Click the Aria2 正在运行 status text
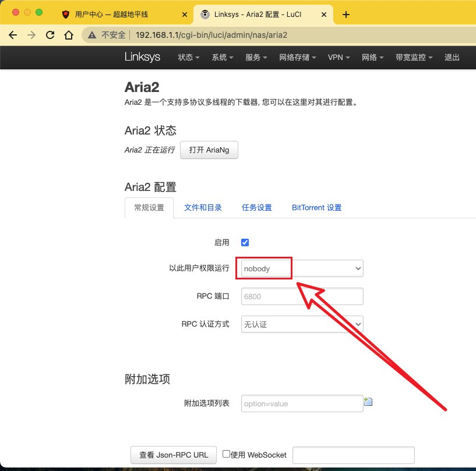The image size is (476, 471). [150, 150]
